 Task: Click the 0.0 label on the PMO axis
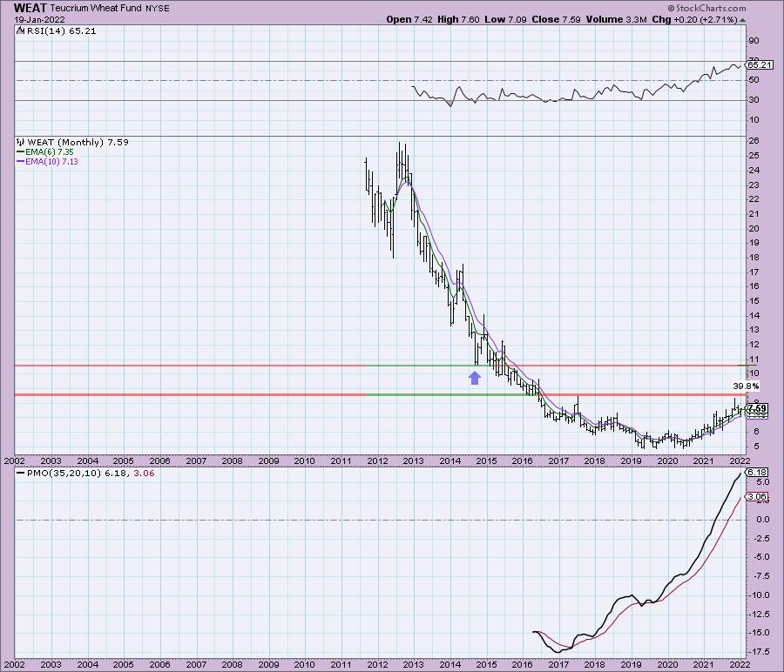click(x=762, y=520)
